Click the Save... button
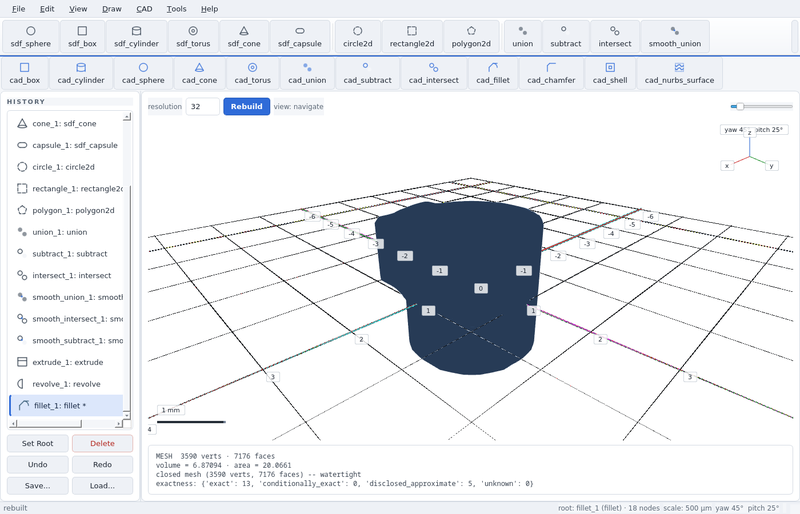800x514 pixels. pyautogui.click(x=38, y=485)
